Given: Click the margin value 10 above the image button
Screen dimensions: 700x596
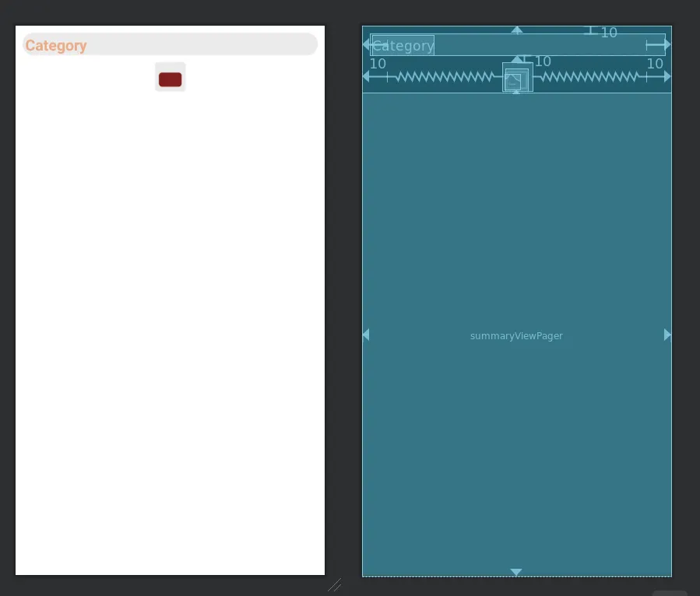Looking at the screenshot, I should tap(543, 61).
